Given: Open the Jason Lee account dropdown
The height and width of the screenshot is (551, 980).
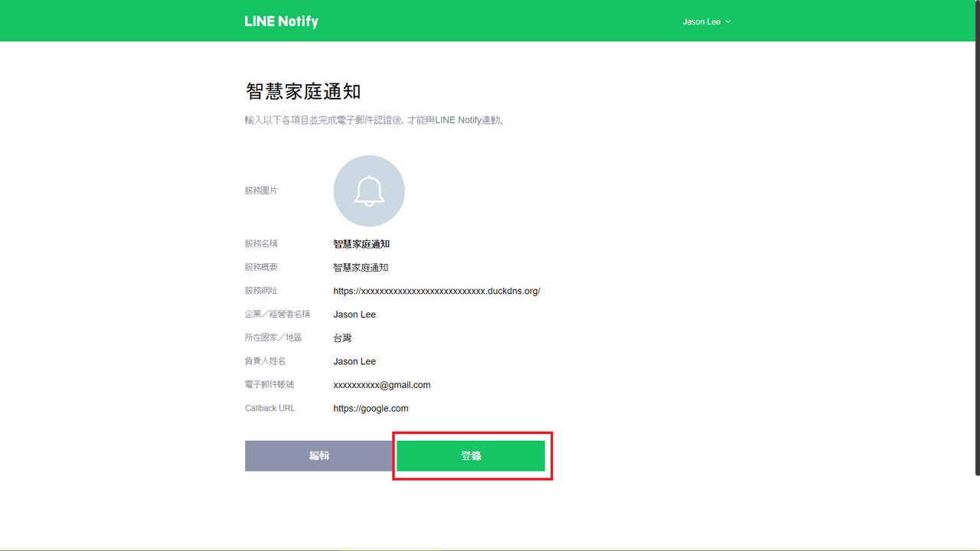Looking at the screenshot, I should pyautogui.click(x=707, y=21).
